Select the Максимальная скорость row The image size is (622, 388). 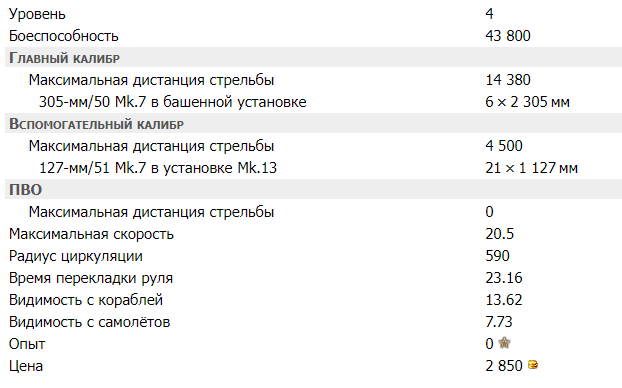point(313,234)
